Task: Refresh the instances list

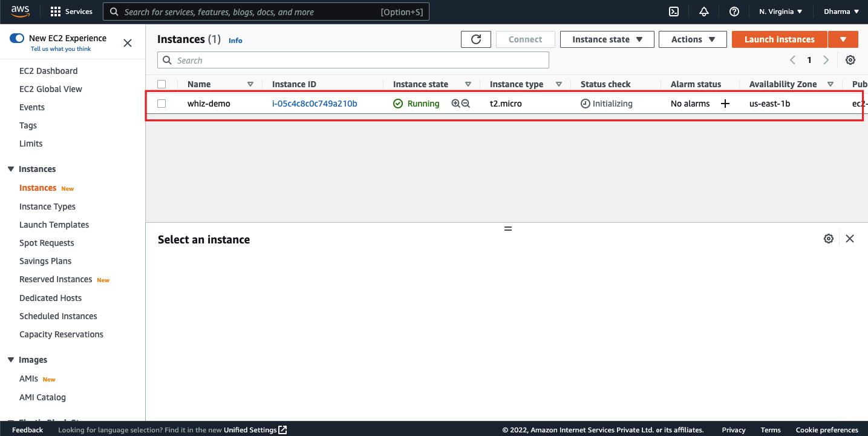Action: tap(476, 39)
